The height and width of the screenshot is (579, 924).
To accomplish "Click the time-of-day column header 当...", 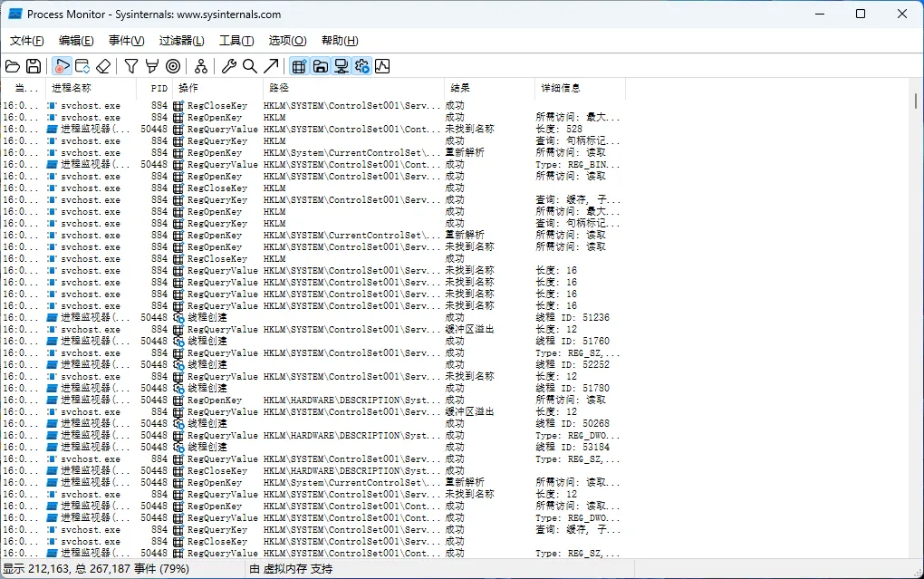I will coord(24,88).
